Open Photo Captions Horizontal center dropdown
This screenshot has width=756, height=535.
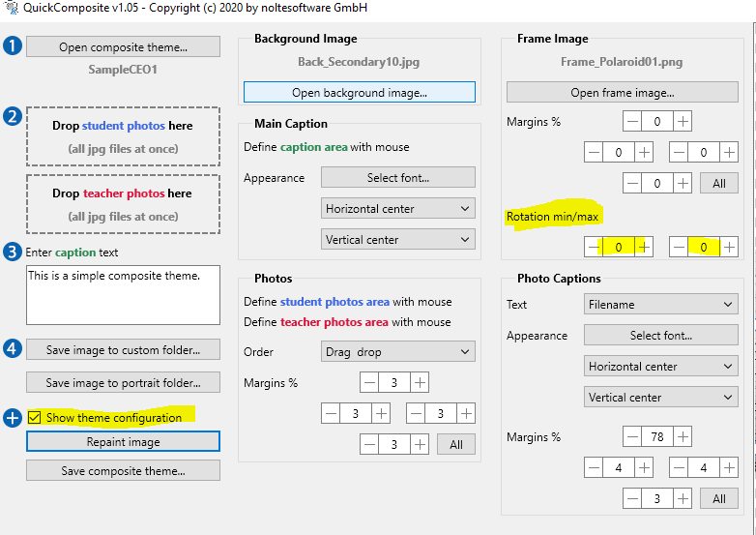(660, 366)
